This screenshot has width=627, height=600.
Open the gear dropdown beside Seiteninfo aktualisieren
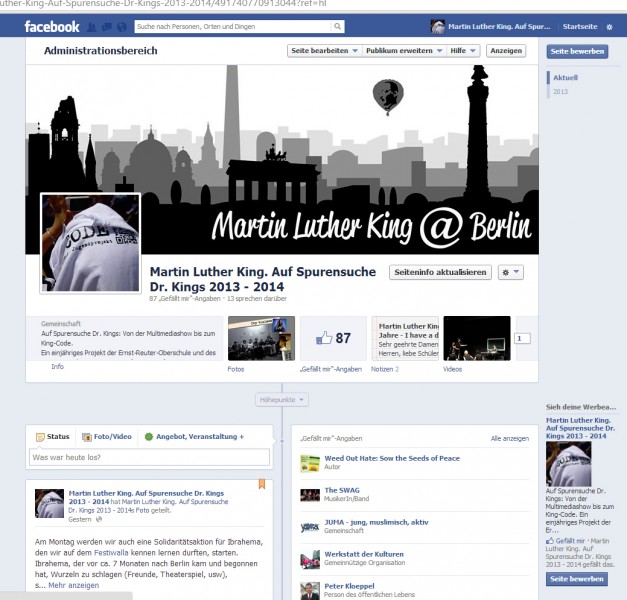[511, 272]
